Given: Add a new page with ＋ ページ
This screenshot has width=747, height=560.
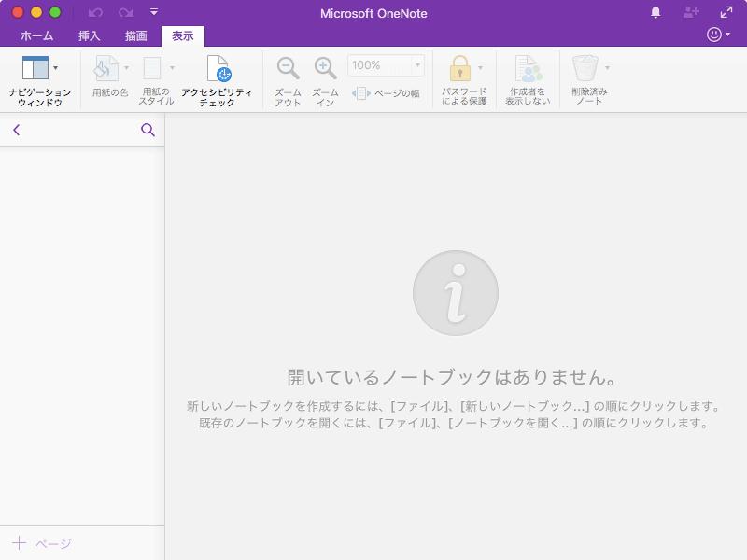Looking at the screenshot, I should pos(42,543).
